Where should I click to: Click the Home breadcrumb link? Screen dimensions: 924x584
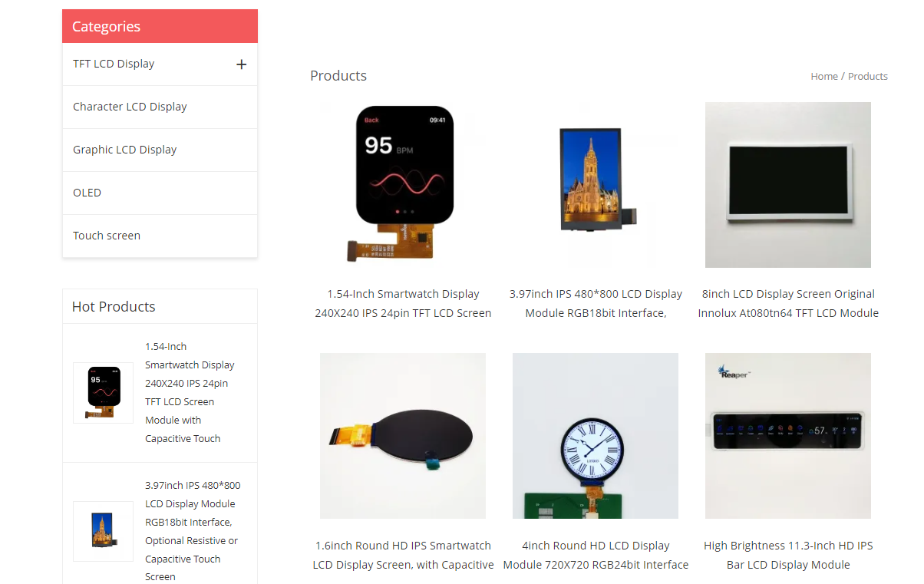[x=824, y=76]
